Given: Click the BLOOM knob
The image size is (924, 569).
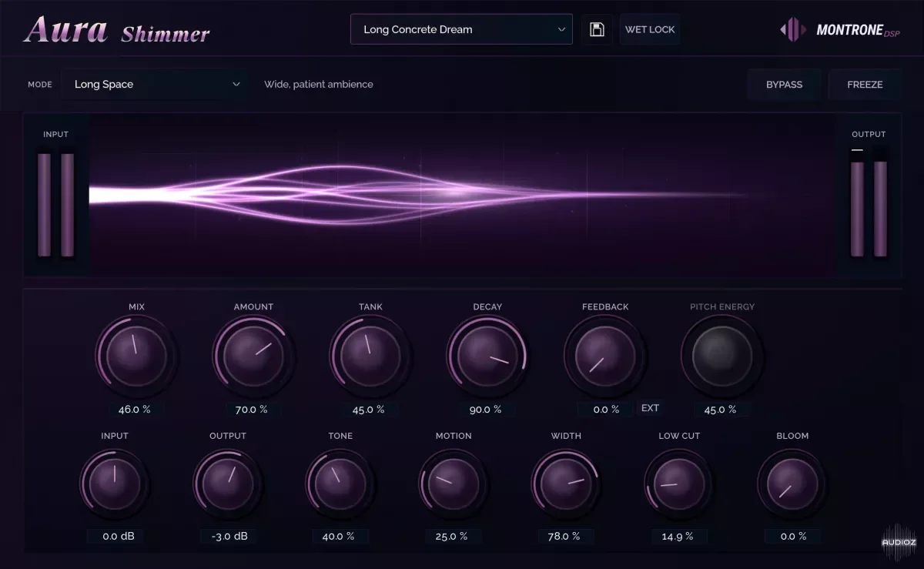Looking at the screenshot, I should point(792,484).
